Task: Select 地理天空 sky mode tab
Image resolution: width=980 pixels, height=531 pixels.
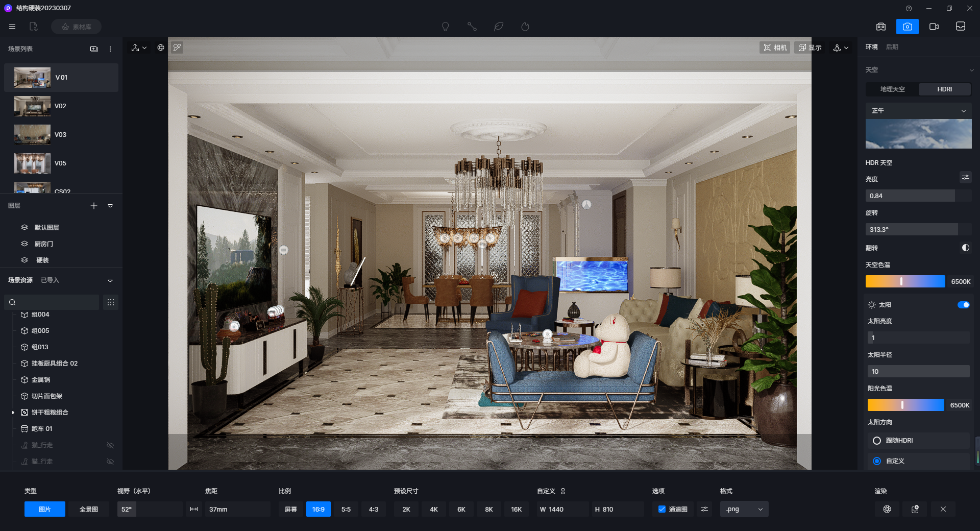Action: (x=892, y=89)
